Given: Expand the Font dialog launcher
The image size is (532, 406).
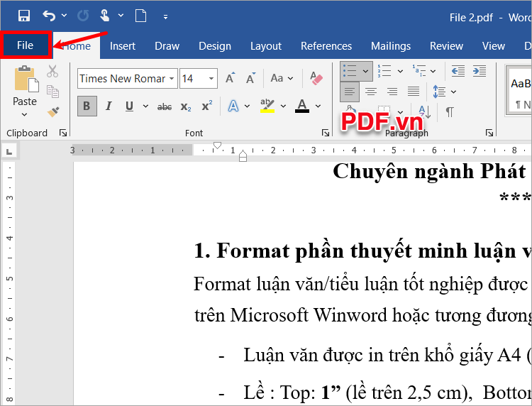Looking at the screenshot, I should [x=325, y=133].
